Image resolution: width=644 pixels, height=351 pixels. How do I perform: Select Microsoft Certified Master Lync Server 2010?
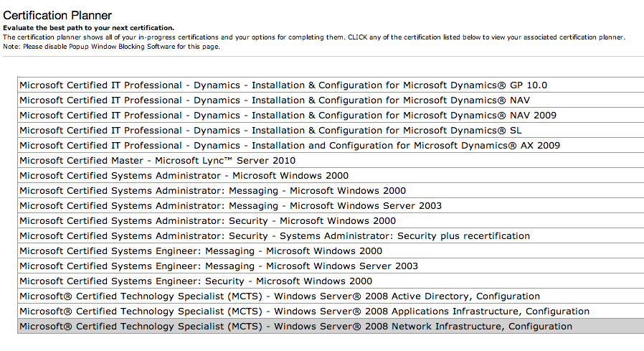(157, 161)
